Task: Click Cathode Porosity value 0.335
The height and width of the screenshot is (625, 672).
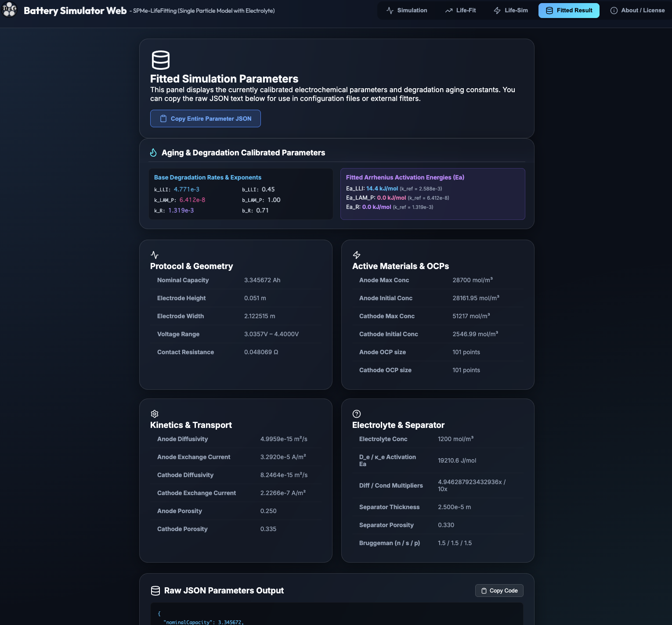Action: [x=268, y=529]
